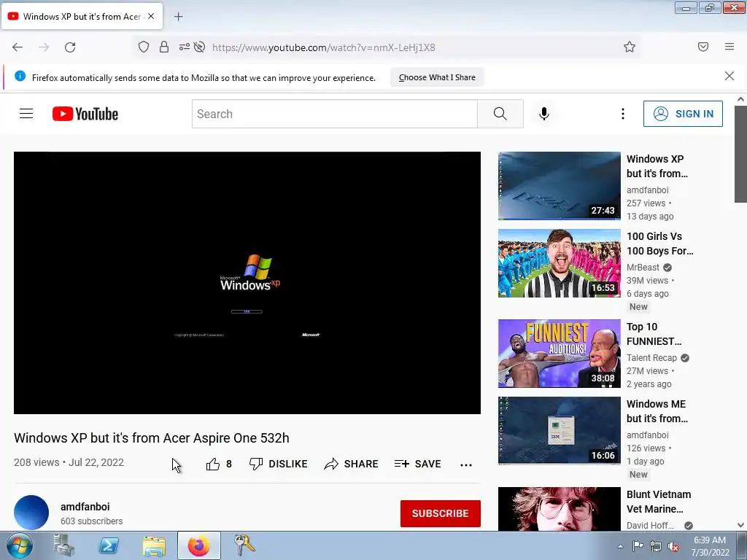This screenshot has width=747, height=560.
Task: View site security lock information
Action: point(164,47)
